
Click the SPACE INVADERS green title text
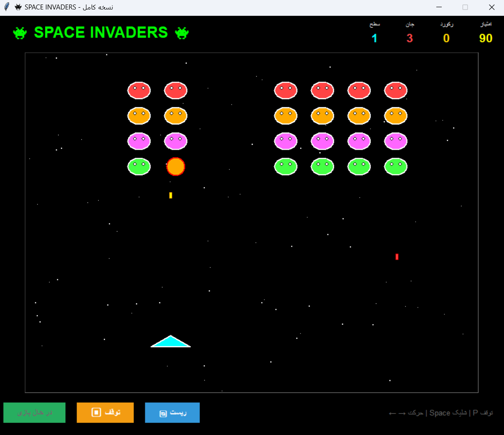click(x=101, y=32)
